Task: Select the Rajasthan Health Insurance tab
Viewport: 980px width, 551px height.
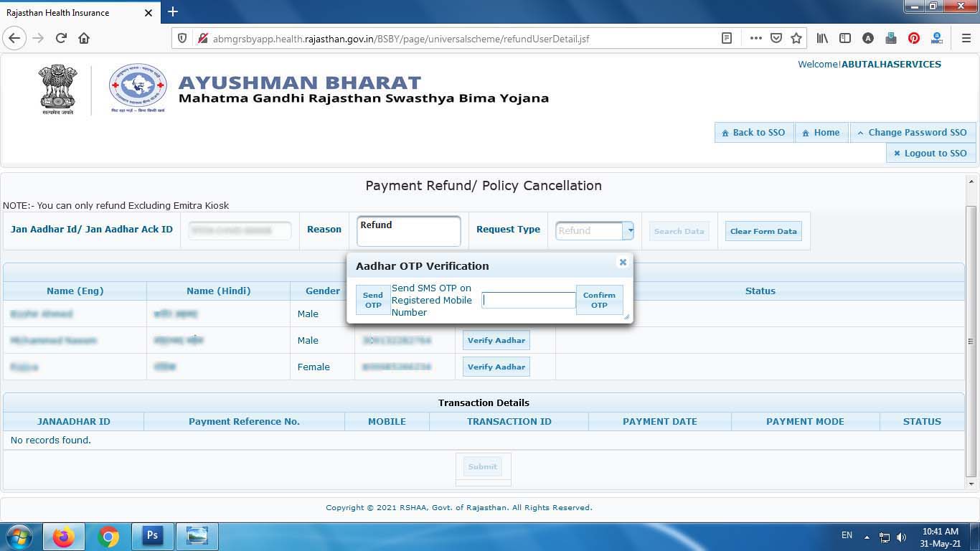Action: click(80, 12)
